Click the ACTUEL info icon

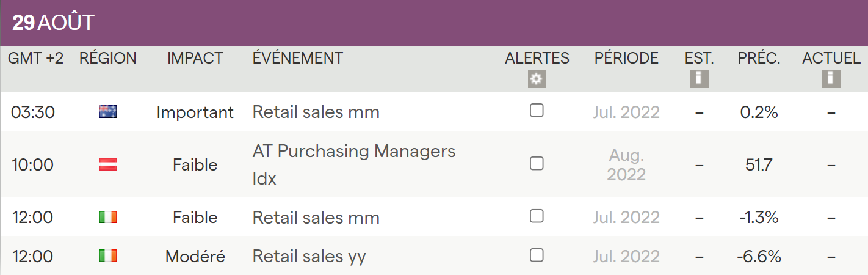pyautogui.click(x=831, y=79)
